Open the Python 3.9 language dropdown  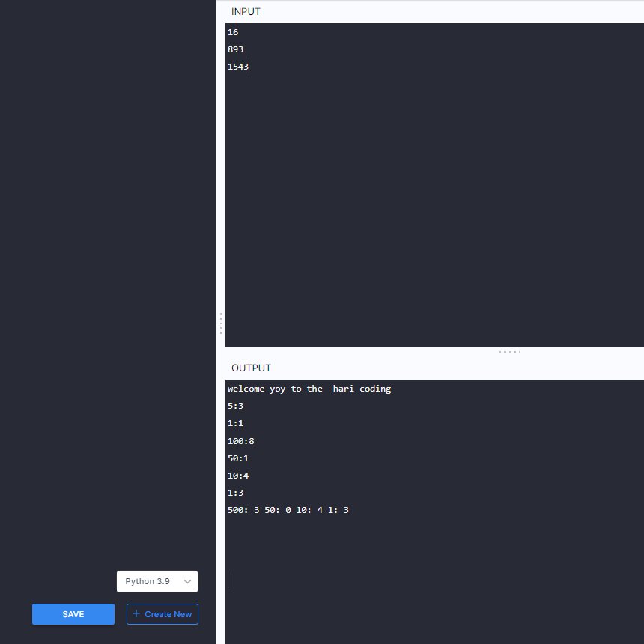pos(157,581)
